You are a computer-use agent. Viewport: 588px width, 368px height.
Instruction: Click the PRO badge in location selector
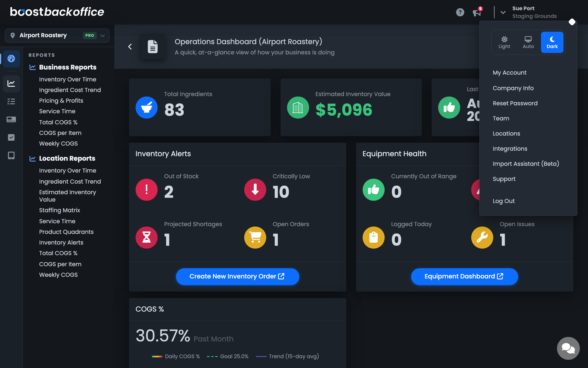pyautogui.click(x=90, y=36)
